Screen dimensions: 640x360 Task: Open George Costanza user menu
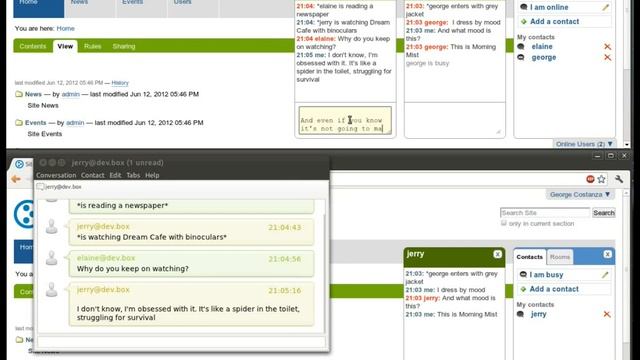[x=580, y=195]
